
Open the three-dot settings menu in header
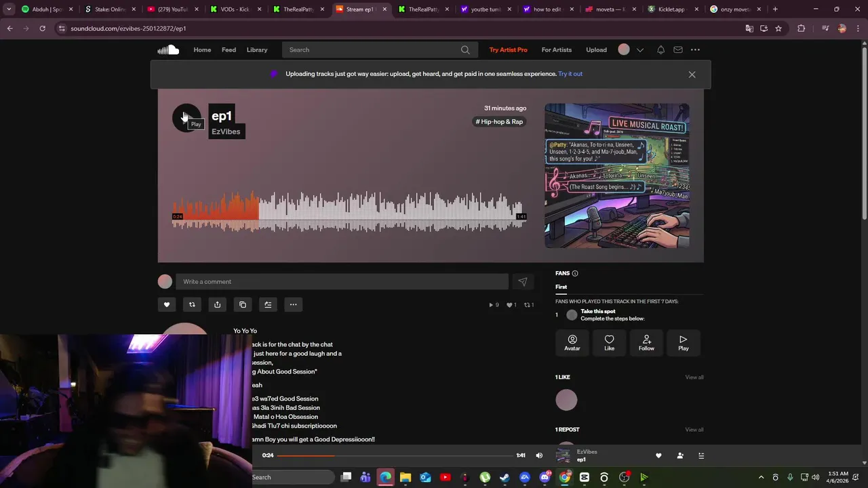[x=695, y=49]
